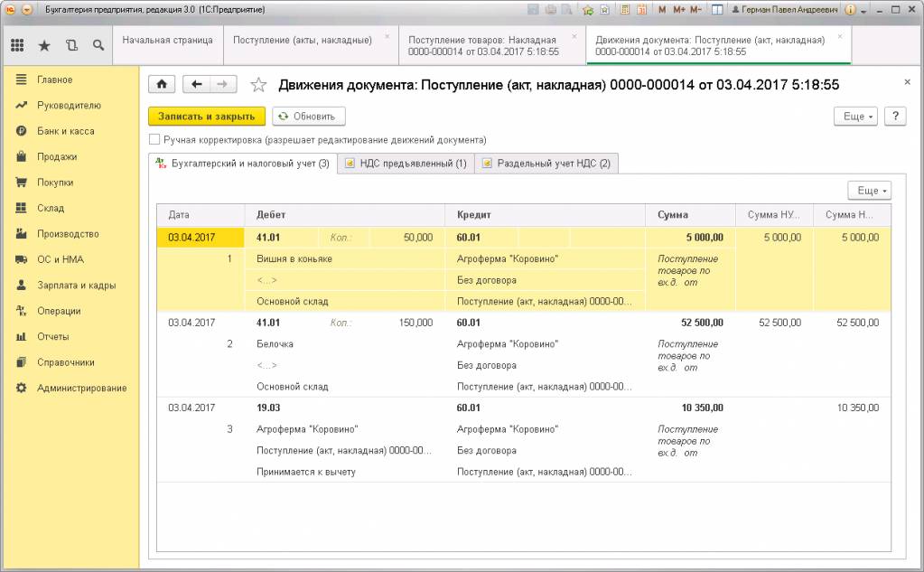Select НДС предъявленный (1) tab
The height and width of the screenshot is (572, 924).
coord(406,164)
